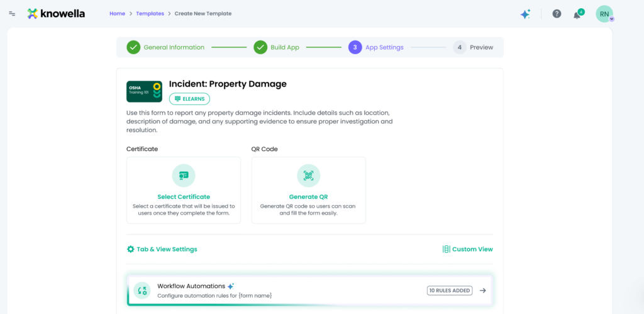644x314 pixels.
Task: Open the AI sparkle assistant icon
Action: click(x=525, y=14)
